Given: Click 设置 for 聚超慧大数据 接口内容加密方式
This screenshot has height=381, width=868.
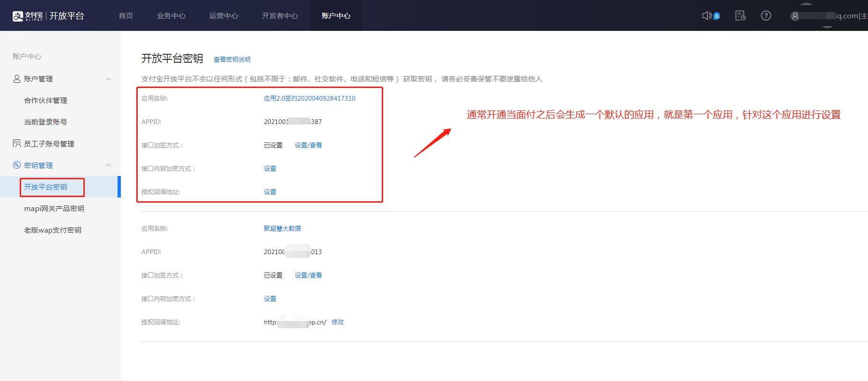Looking at the screenshot, I should coord(270,299).
